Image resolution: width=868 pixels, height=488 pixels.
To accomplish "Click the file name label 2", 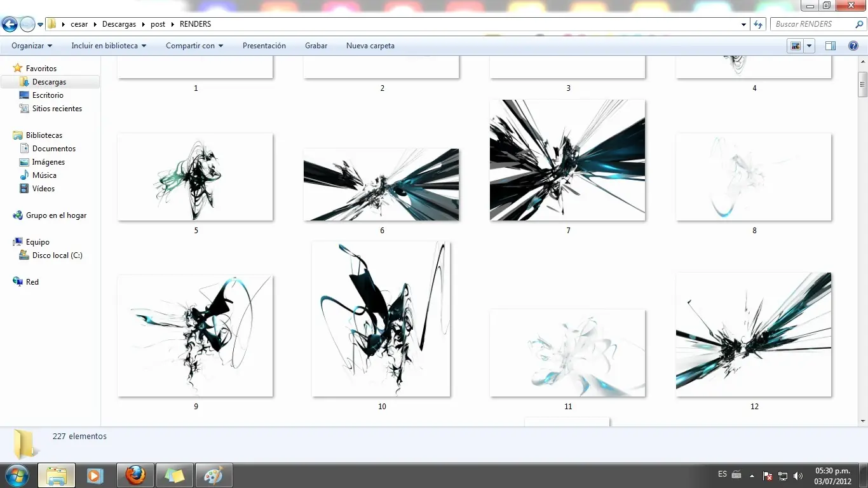I will pyautogui.click(x=382, y=88).
